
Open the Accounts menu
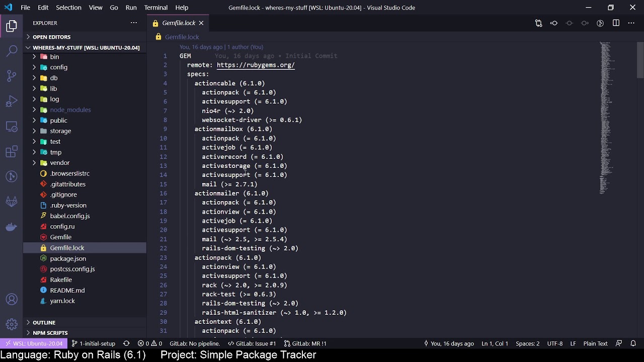coord(12,300)
